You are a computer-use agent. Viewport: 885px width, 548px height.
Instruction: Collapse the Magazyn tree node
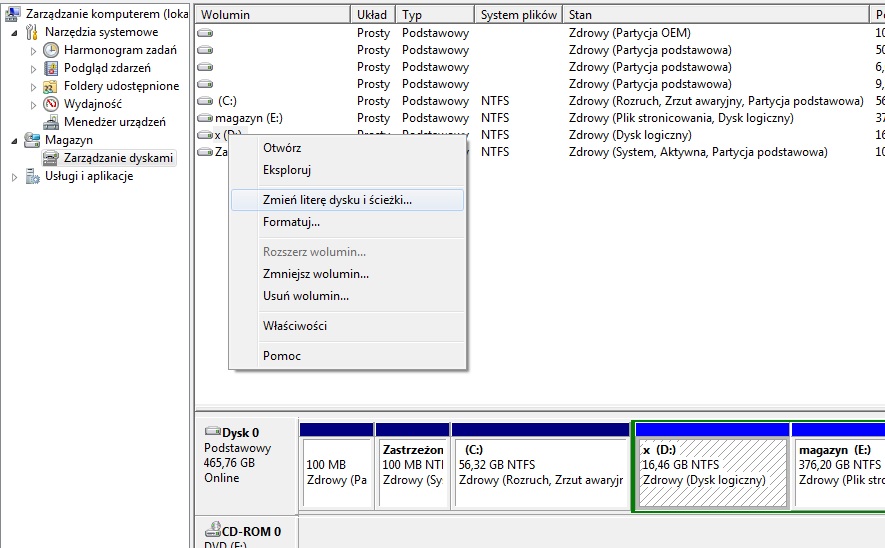[x=15, y=141]
